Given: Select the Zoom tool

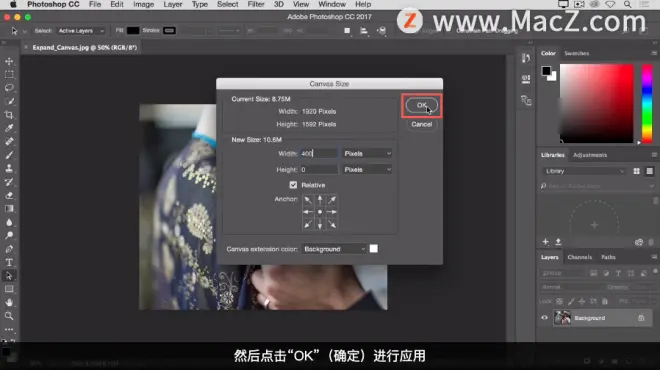Looking at the screenshot, I should pos(9,316).
